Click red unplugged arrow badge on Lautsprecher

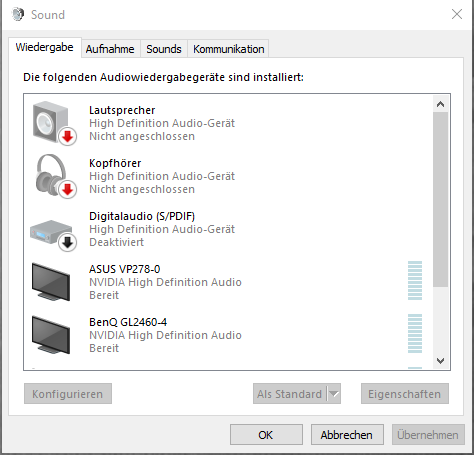click(68, 136)
